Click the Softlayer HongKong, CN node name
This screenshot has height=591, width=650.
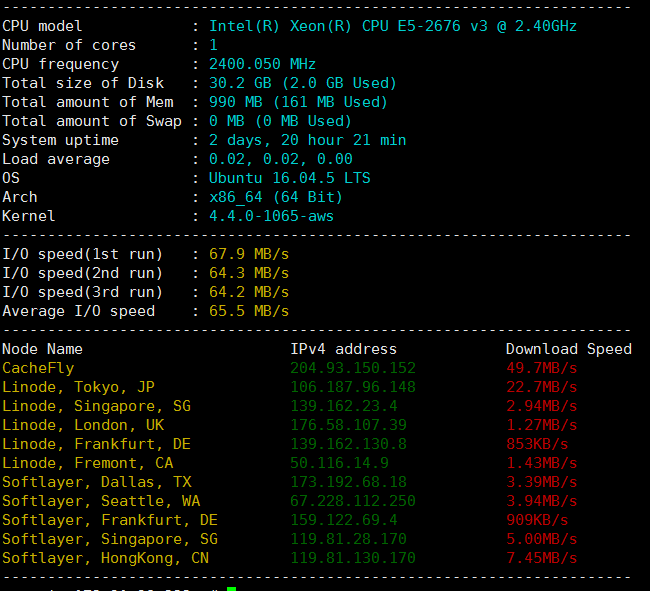point(105,558)
